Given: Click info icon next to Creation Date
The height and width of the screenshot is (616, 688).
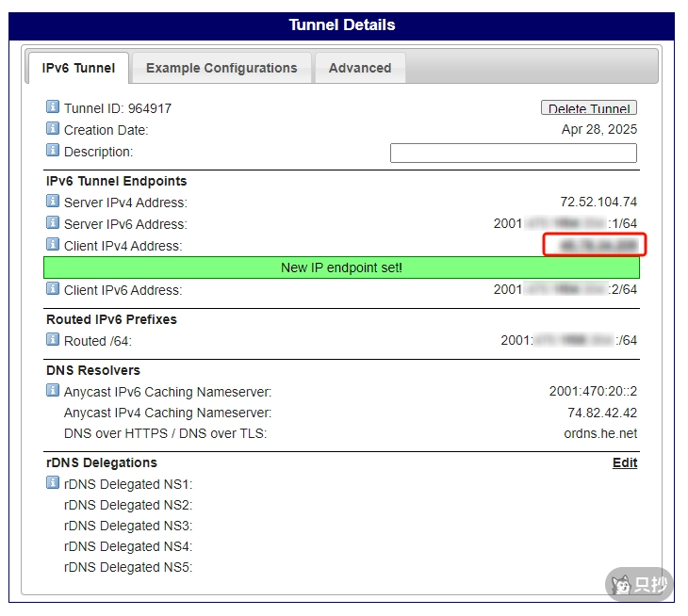Looking at the screenshot, I should click(x=53, y=129).
